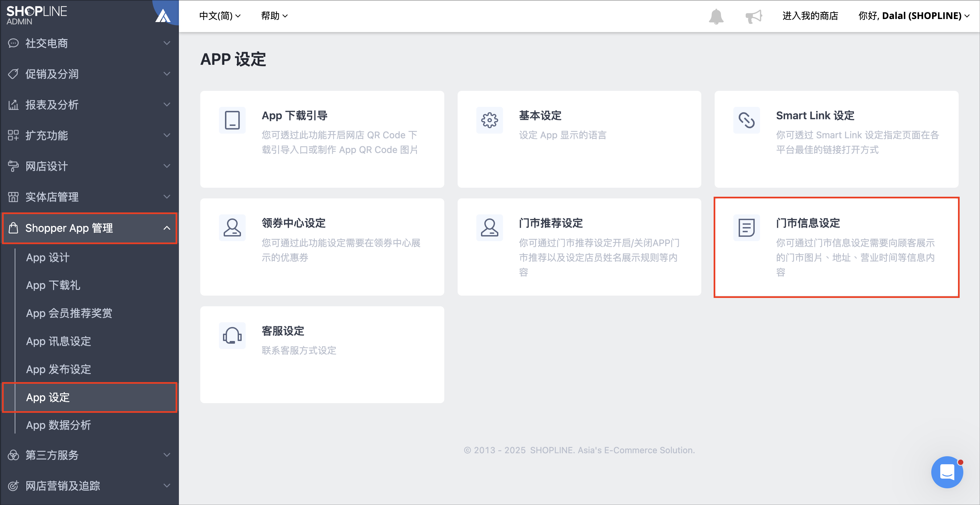980x505 pixels.
Task: Click the APP 设定 page heading
Action: (x=233, y=59)
